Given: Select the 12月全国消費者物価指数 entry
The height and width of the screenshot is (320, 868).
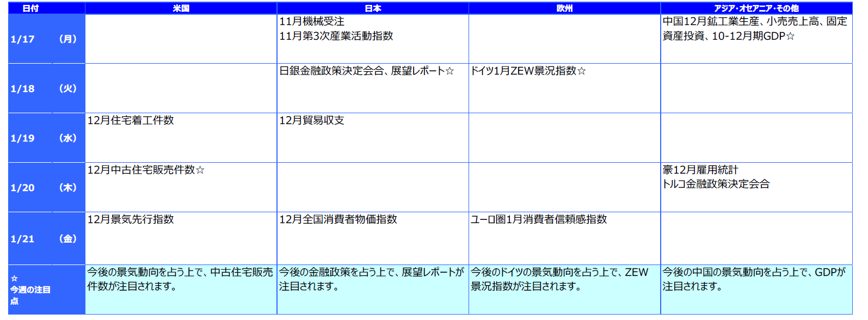Looking at the screenshot, I should [338, 220].
